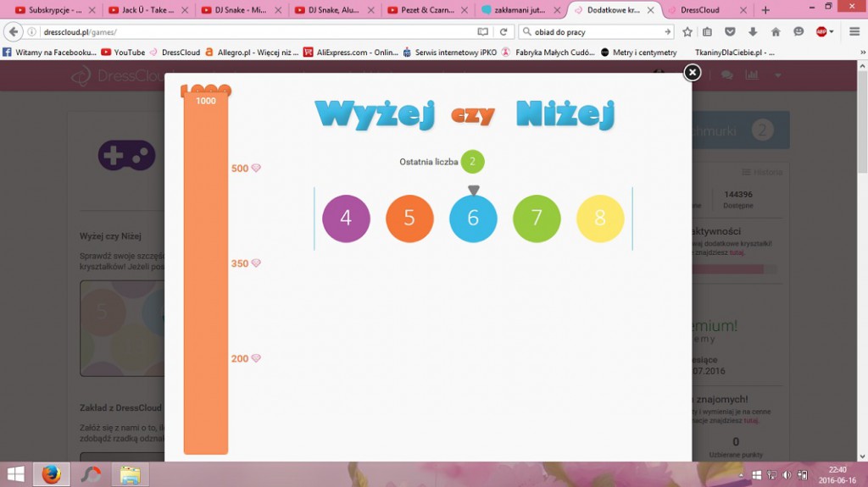Open the Adblock Plus dropdown arrow
This screenshot has width=868, height=487.
[x=832, y=32]
